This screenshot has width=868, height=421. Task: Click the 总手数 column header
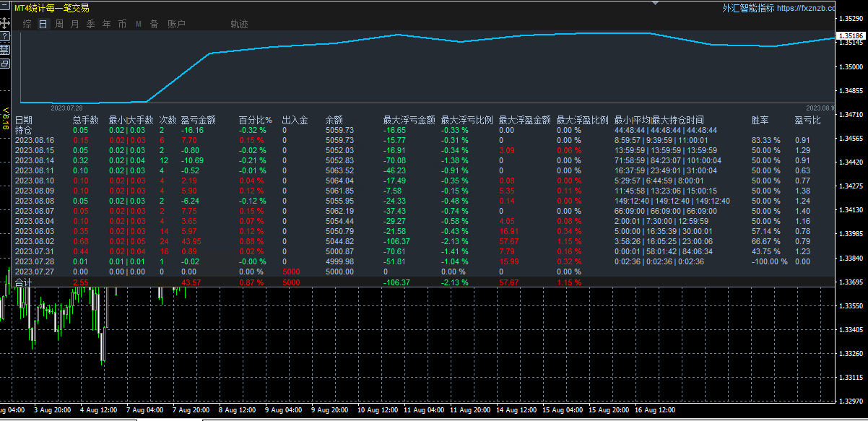point(86,120)
